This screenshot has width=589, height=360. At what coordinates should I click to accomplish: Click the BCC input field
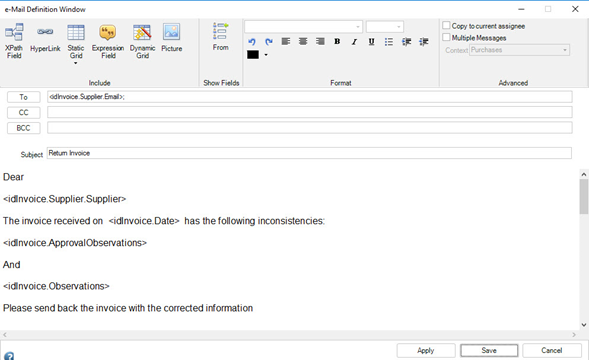[x=310, y=127]
